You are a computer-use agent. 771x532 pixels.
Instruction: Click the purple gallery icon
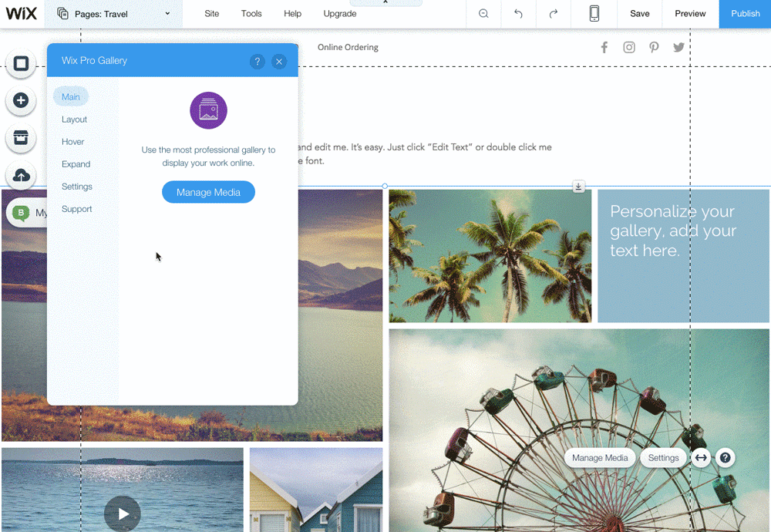(208, 110)
